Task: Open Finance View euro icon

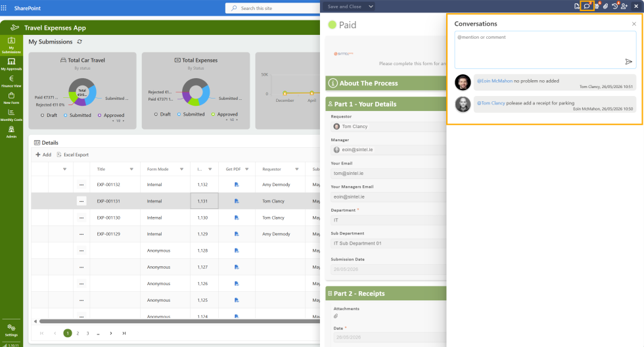Action: [x=11, y=81]
